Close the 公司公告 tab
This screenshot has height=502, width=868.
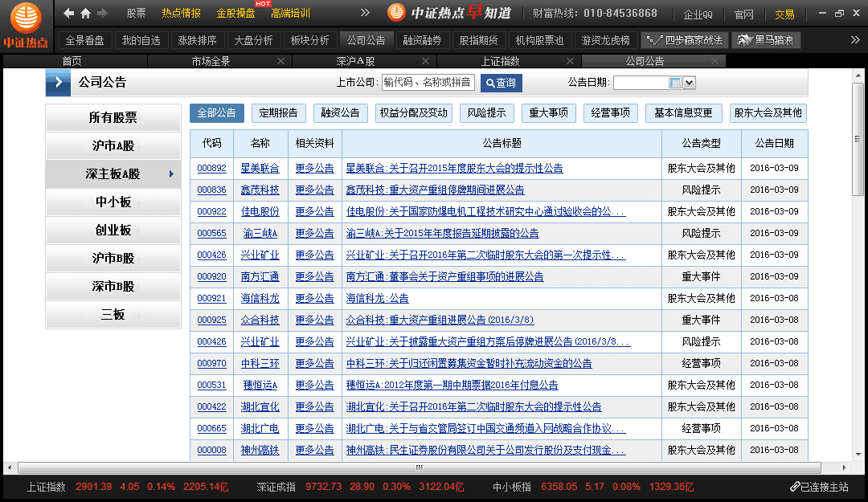[x=714, y=61]
